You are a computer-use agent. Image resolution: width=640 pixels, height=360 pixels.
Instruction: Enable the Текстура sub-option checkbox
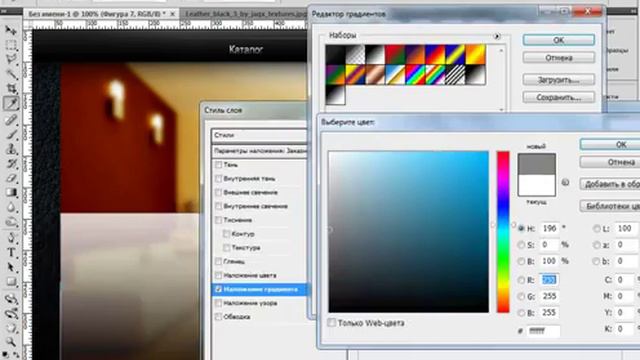click(x=227, y=248)
